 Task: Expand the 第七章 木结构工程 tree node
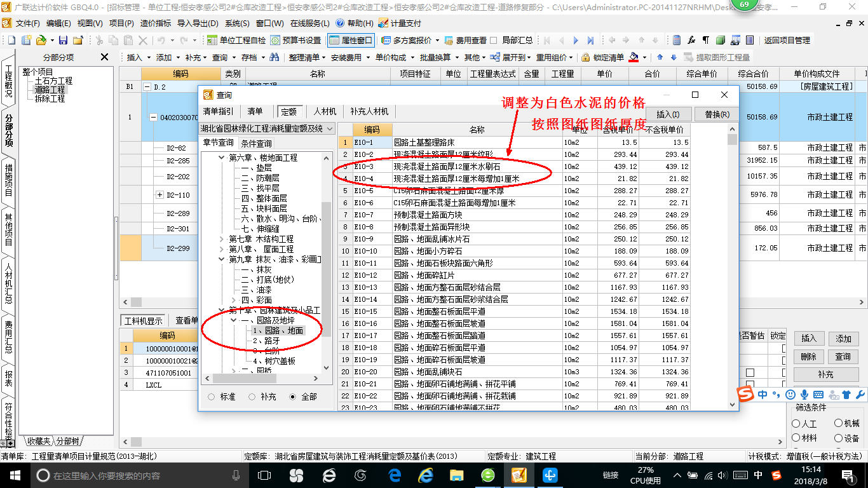(222, 239)
